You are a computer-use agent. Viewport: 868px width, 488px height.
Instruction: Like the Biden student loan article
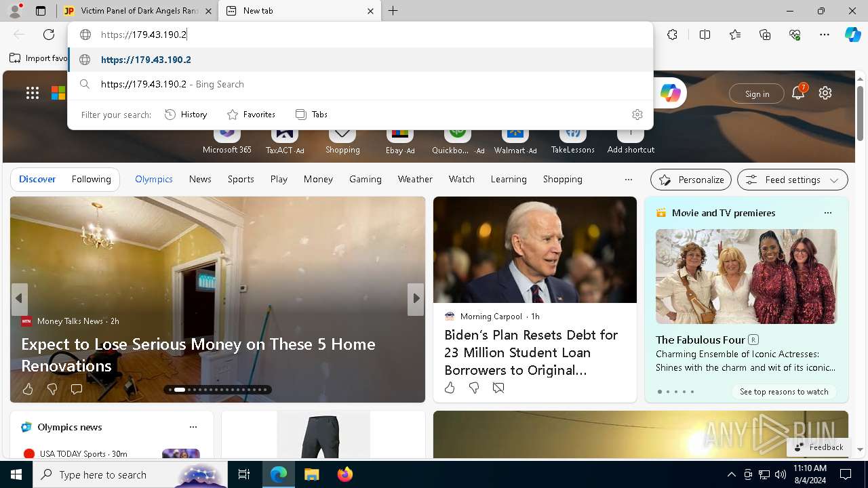tap(450, 388)
